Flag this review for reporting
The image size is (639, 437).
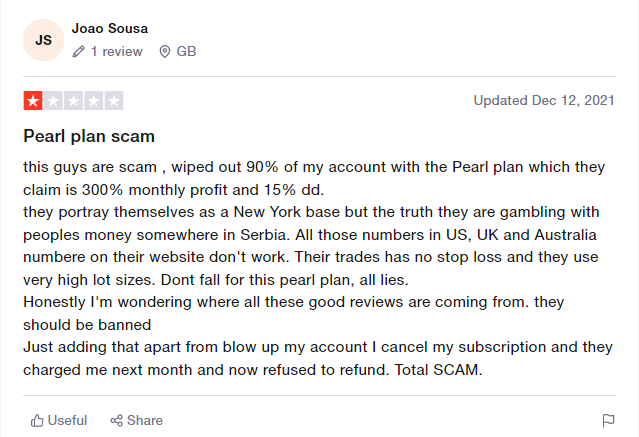tap(608, 420)
